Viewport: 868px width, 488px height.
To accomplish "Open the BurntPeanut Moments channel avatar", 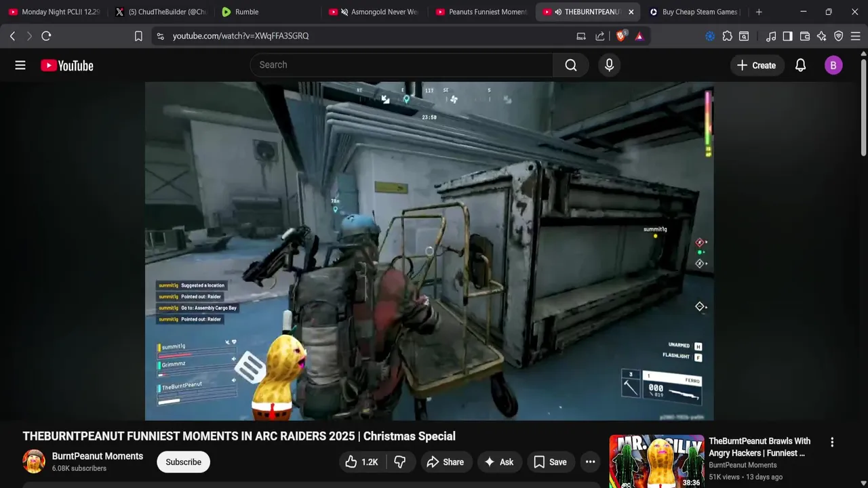I will [x=34, y=462].
